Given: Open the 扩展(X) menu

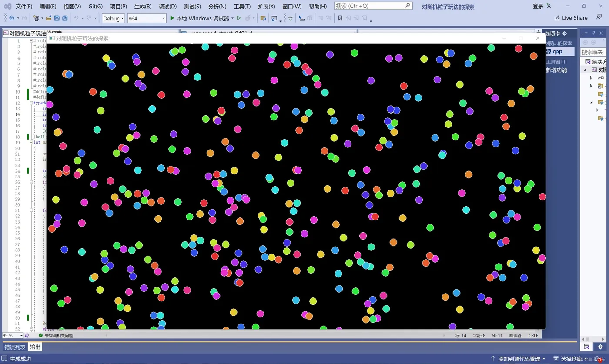Looking at the screenshot, I should (266, 7).
